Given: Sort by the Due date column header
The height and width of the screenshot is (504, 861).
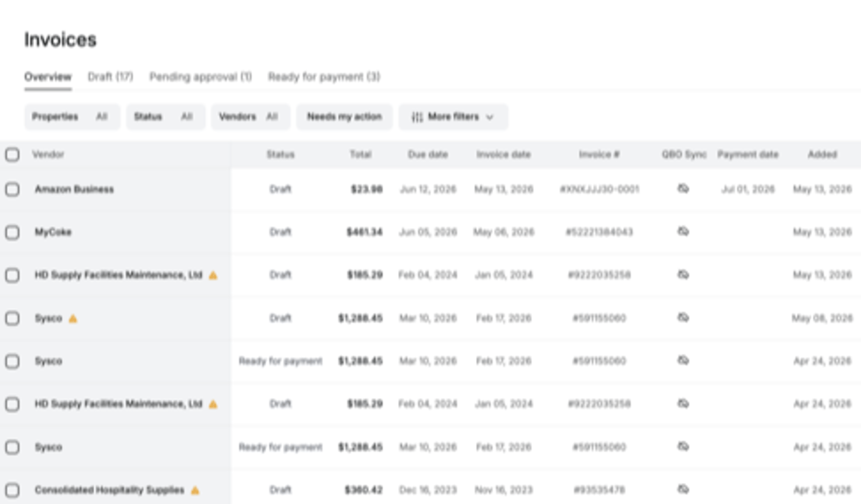Looking at the screenshot, I should coord(428,155).
